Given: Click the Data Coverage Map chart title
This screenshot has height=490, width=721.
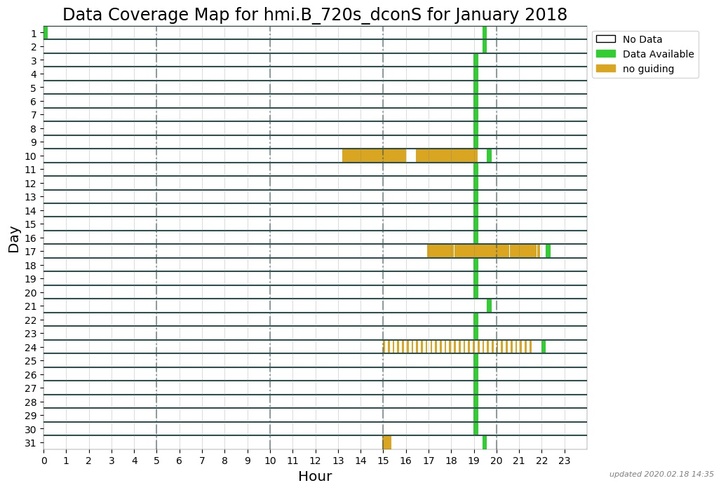Looking at the screenshot, I should (x=314, y=14).
